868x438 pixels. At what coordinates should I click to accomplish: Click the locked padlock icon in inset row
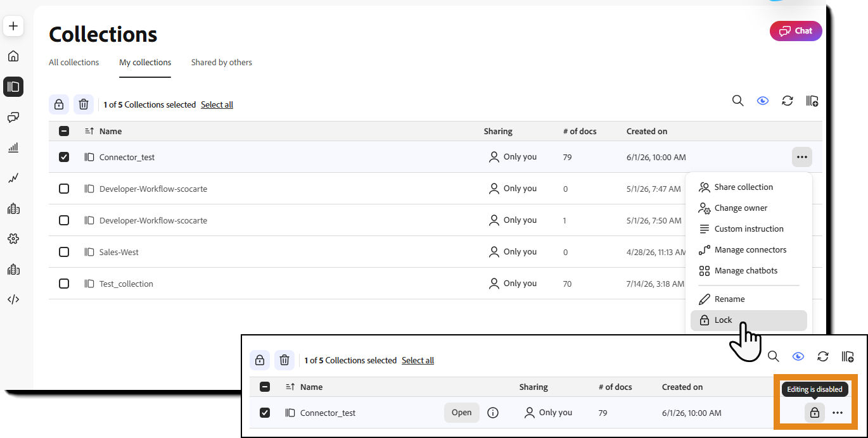(x=815, y=413)
